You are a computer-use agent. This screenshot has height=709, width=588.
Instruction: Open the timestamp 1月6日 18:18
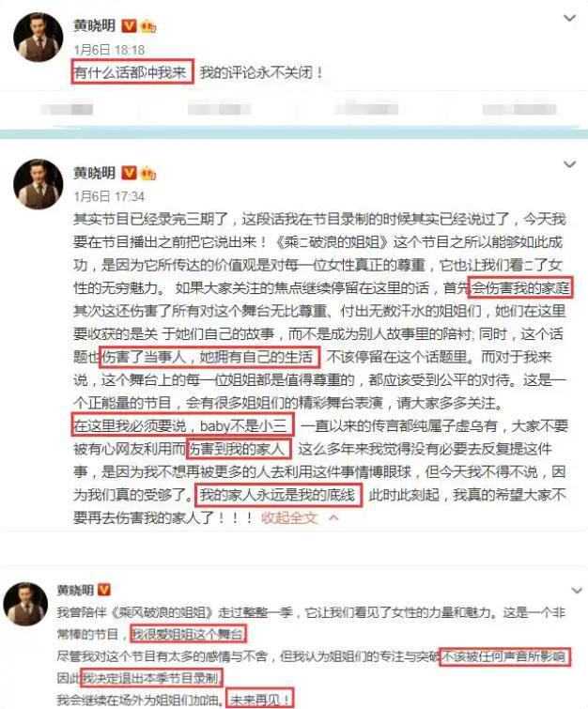109,50
